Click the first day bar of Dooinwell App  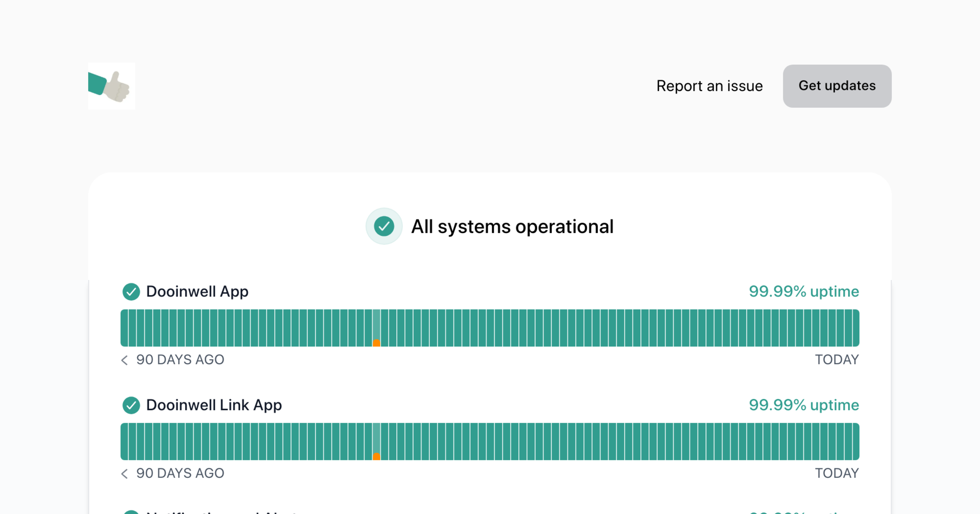click(124, 328)
